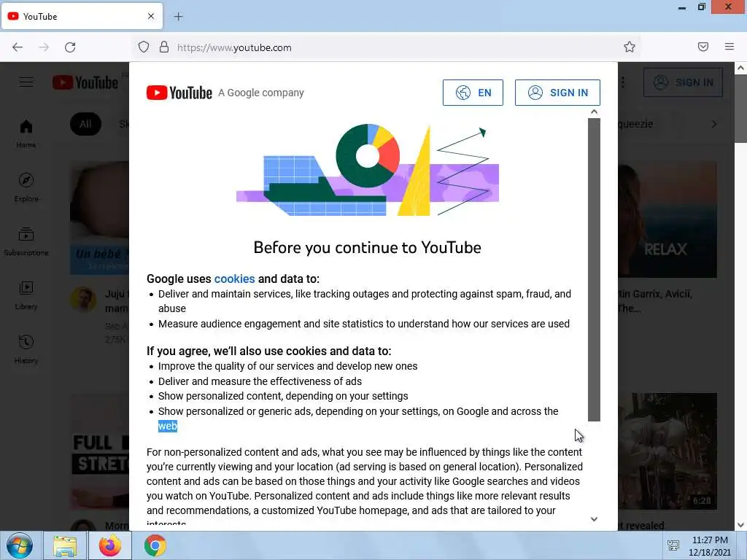
Task: Click the Firefox taskbar icon
Action: pyautogui.click(x=109, y=545)
